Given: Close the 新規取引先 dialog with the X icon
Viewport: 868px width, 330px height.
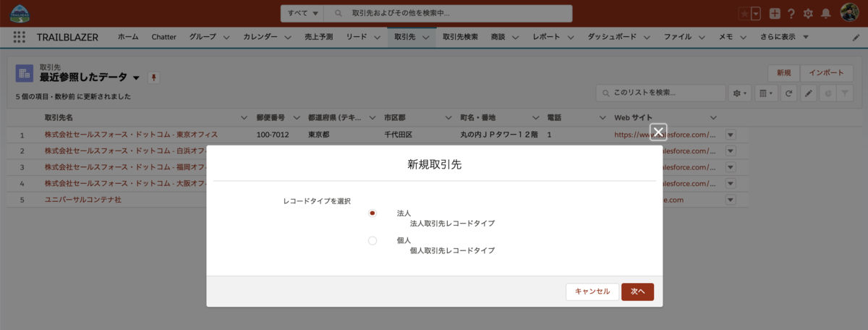Looking at the screenshot, I should (658, 132).
